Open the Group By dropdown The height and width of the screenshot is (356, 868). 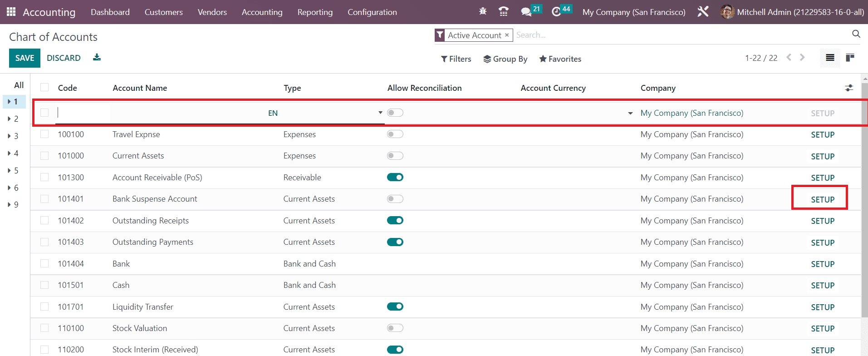pos(505,59)
